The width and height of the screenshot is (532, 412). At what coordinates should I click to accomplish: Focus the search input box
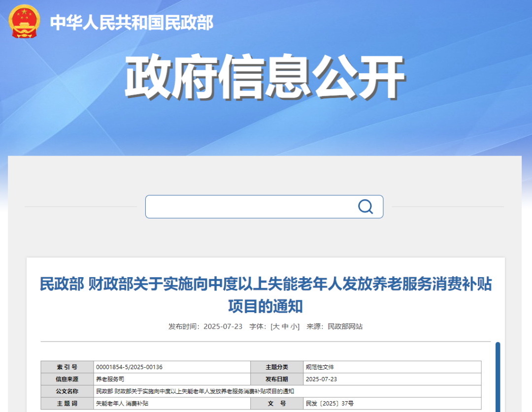(x=251, y=207)
